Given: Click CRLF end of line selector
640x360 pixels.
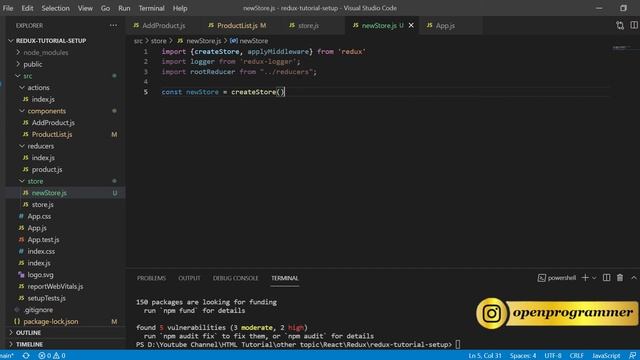Looking at the screenshot, I should [x=577, y=356].
